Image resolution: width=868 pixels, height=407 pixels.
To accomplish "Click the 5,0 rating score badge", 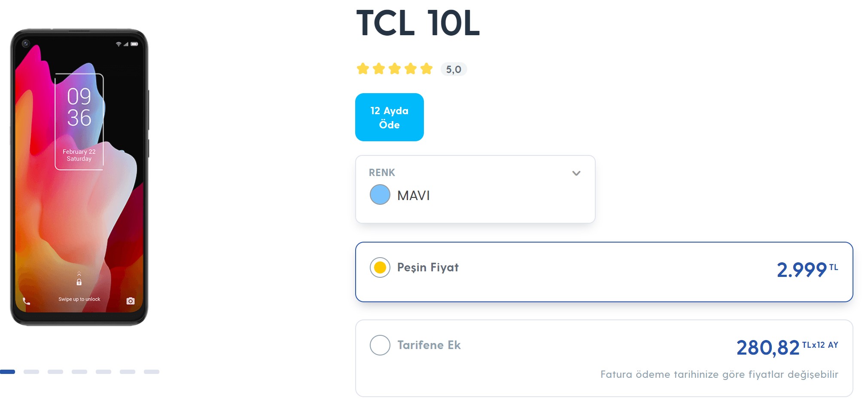I will (454, 69).
